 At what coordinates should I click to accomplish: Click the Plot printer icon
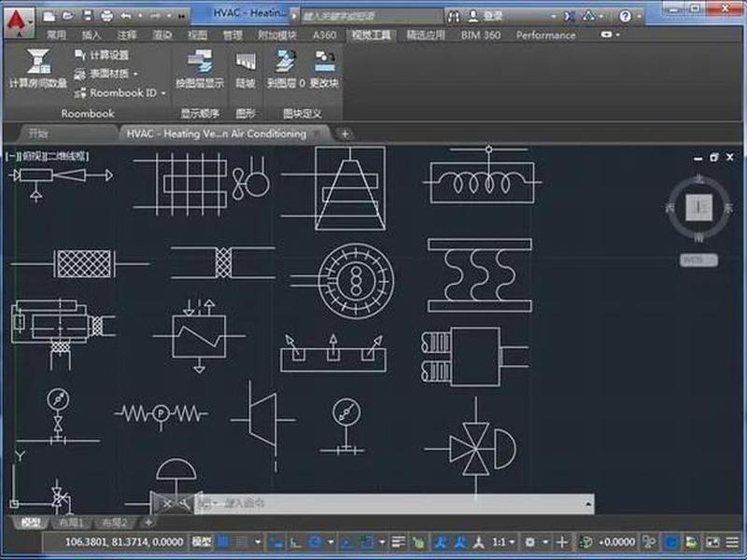coord(106,16)
